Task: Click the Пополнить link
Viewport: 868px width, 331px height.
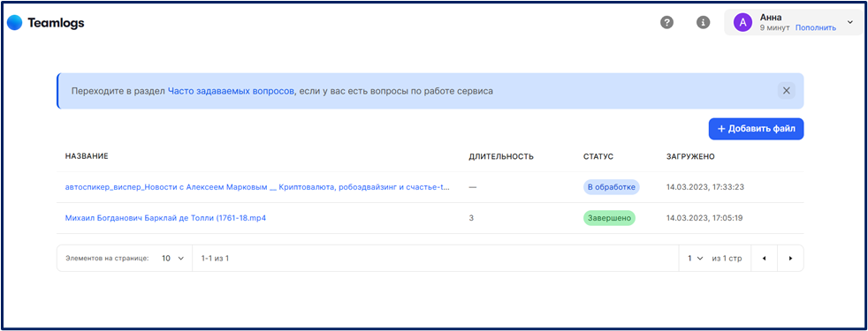Action: click(x=816, y=27)
